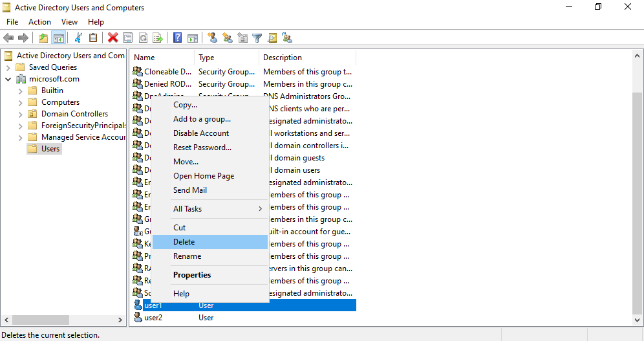Screen dimensions: 644x341
Task: Expand the Managed Service Accounts node
Action: pyautogui.click(x=21, y=138)
